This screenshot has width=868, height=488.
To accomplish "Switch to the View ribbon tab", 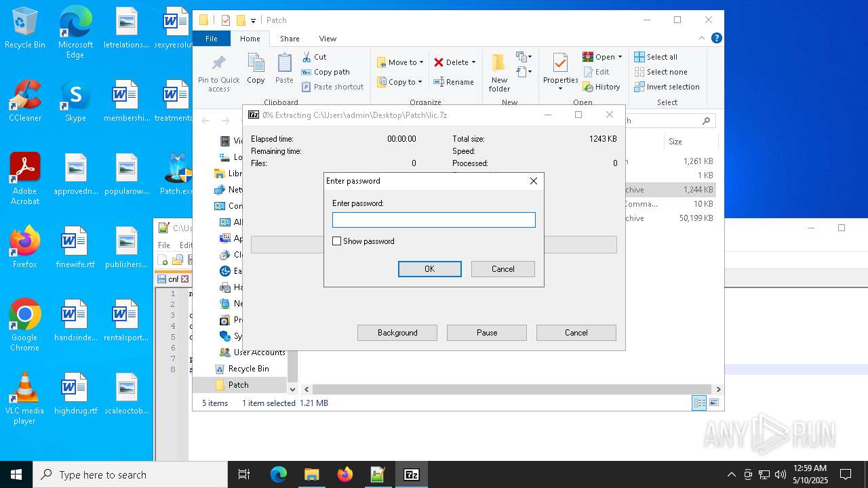I will click(328, 39).
